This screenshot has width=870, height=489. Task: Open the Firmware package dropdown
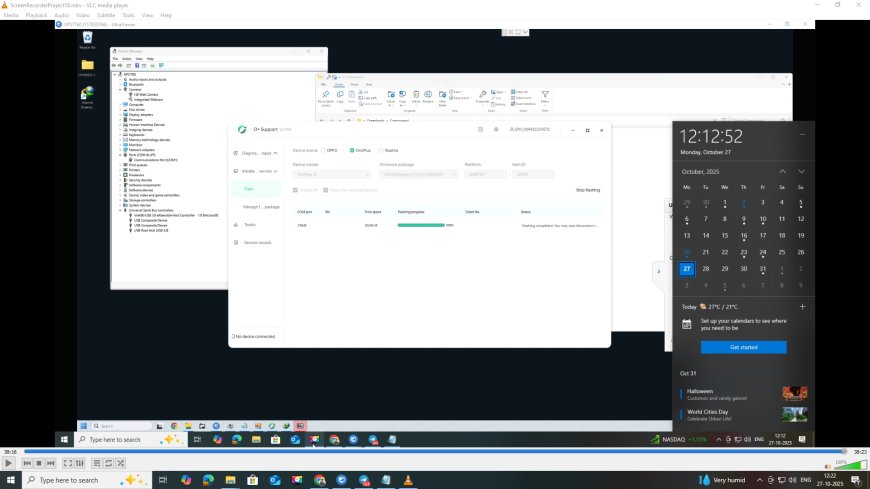[418, 174]
